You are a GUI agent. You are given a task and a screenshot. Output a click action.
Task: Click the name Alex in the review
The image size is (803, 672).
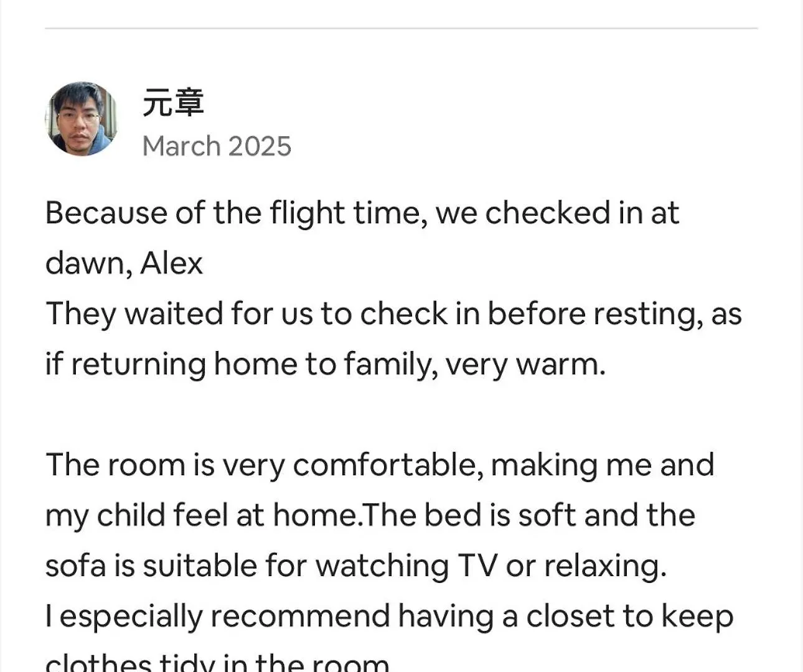[x=172, y=263]
